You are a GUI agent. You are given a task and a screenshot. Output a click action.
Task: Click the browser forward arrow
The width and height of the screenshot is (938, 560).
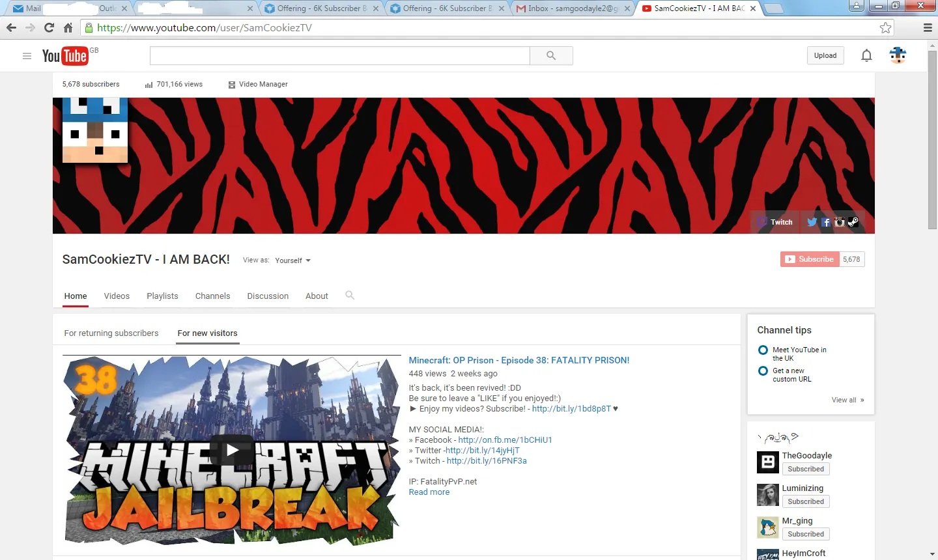click(x=30, y=27)
